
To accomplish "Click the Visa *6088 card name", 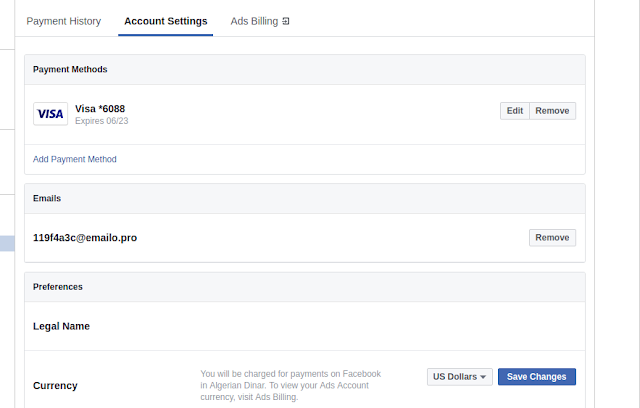I will coord(100,109).
